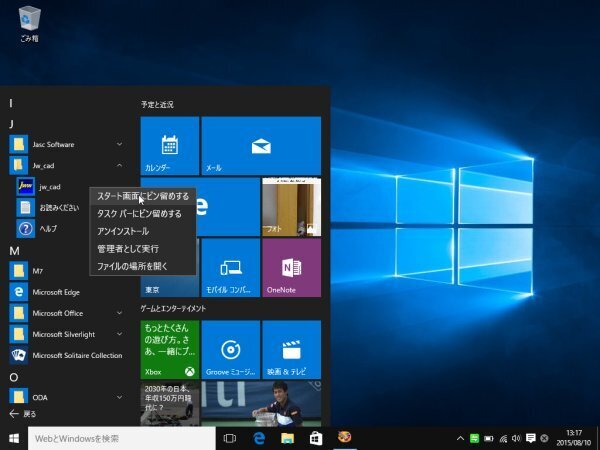Image resolution: width=600 pixels, height=450 pixels.
Task: Click the Windows Start button
Action: pos(14,439)
